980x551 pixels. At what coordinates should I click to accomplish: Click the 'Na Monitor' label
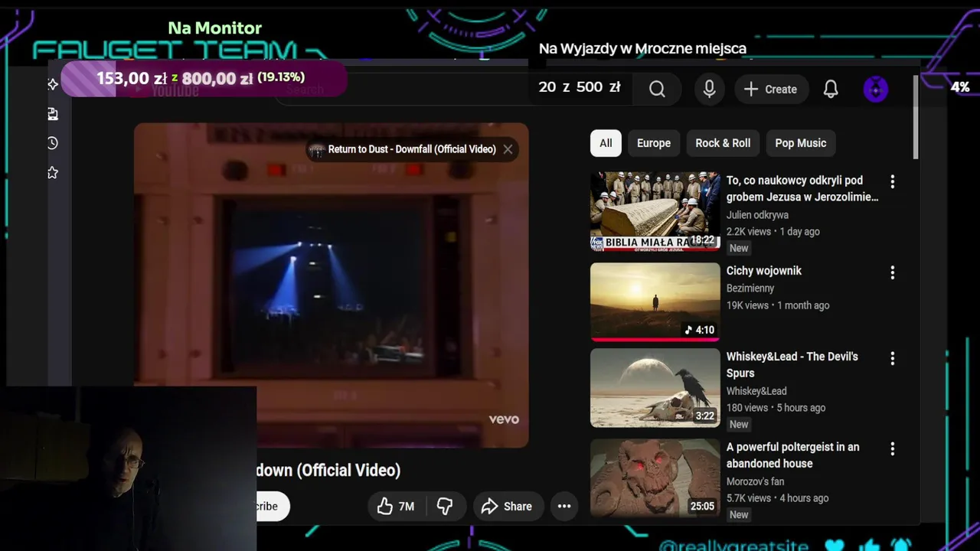click(215, 28)
